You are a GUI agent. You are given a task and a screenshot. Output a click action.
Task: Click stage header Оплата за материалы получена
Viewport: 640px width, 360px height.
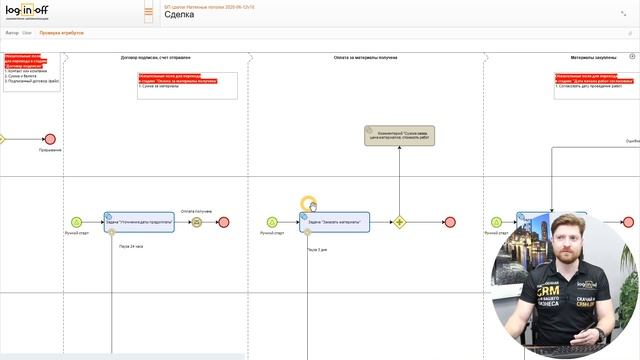click(x=365, y=58)
